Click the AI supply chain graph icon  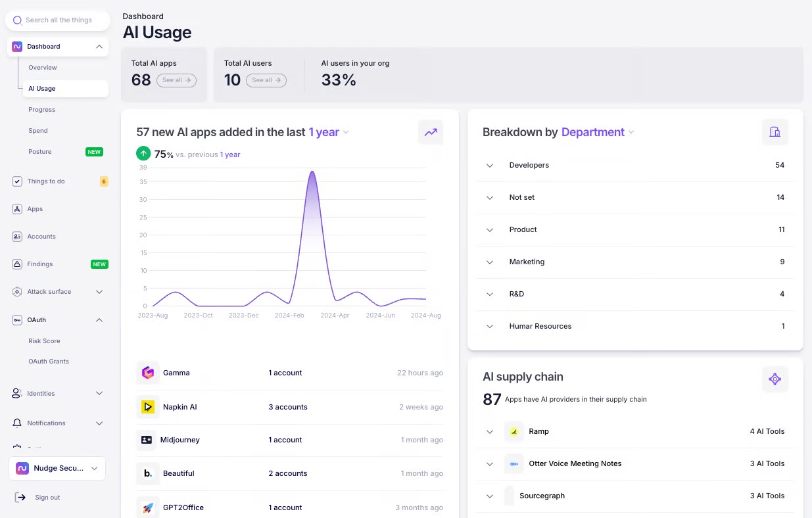pos(775,379)
